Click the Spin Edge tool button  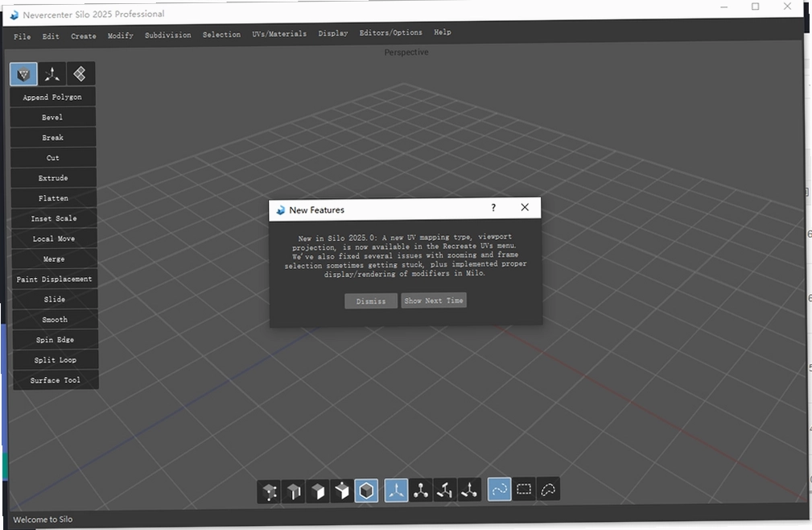(x=55, y=339)
